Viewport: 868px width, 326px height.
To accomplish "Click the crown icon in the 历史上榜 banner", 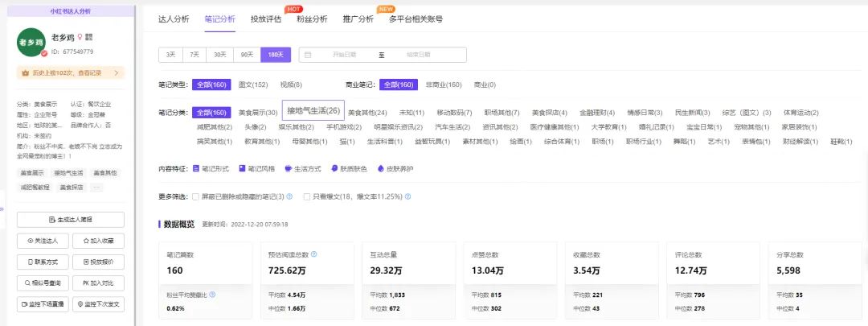I will (26, 72).
